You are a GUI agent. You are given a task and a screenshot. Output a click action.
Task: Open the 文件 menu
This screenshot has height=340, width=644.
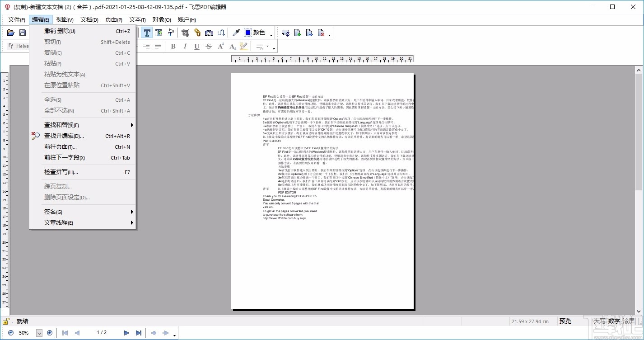[17, 19]
